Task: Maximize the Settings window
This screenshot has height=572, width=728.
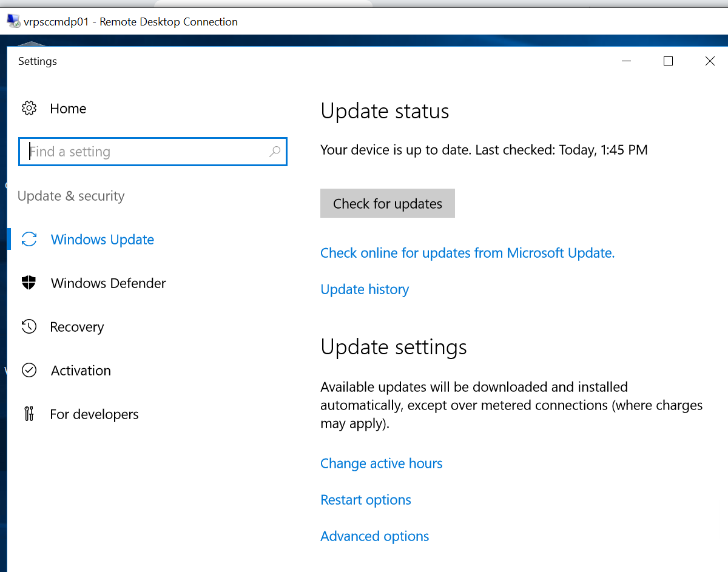Action: pyautogui.click(x=669, y=61)
